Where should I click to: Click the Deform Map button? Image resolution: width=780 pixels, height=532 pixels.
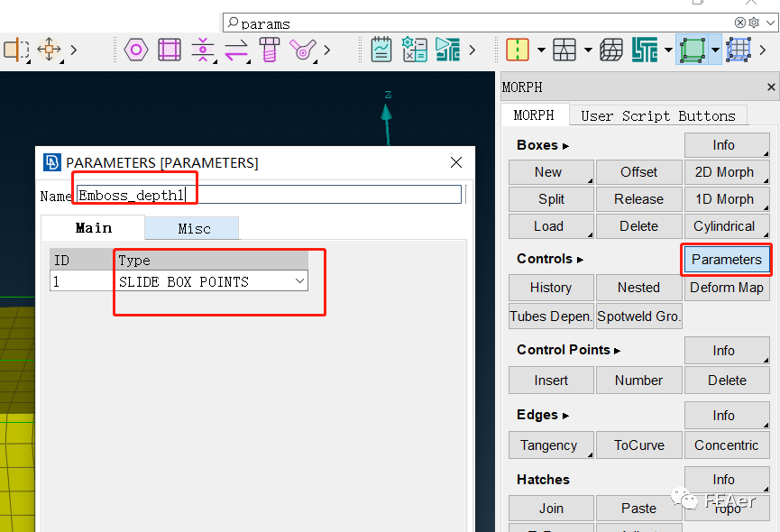point(727,288)
